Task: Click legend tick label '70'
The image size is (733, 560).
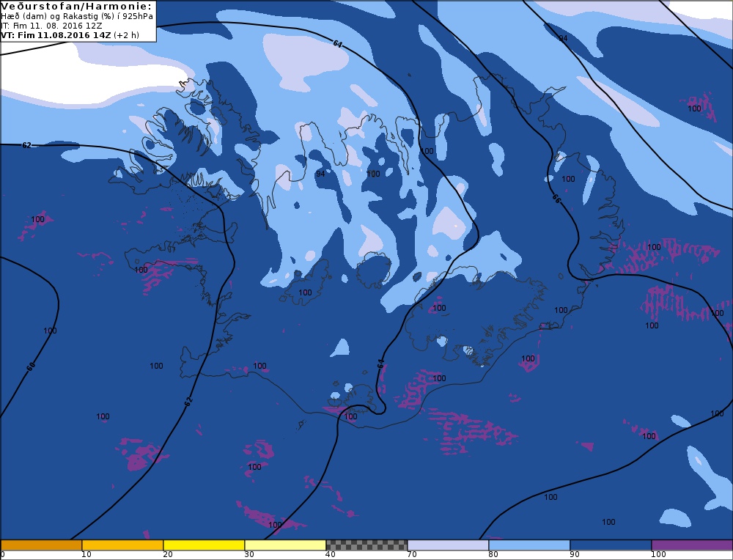Action: (412, 555)
